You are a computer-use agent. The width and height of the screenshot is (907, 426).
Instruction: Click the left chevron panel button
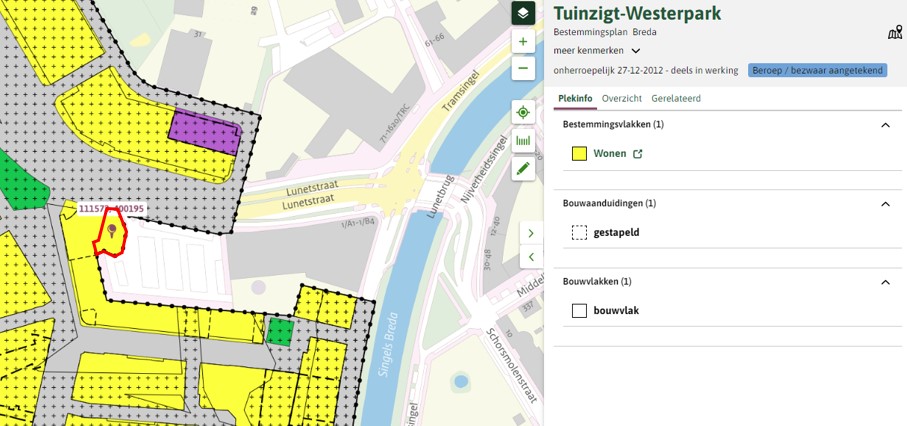[531, 256]
